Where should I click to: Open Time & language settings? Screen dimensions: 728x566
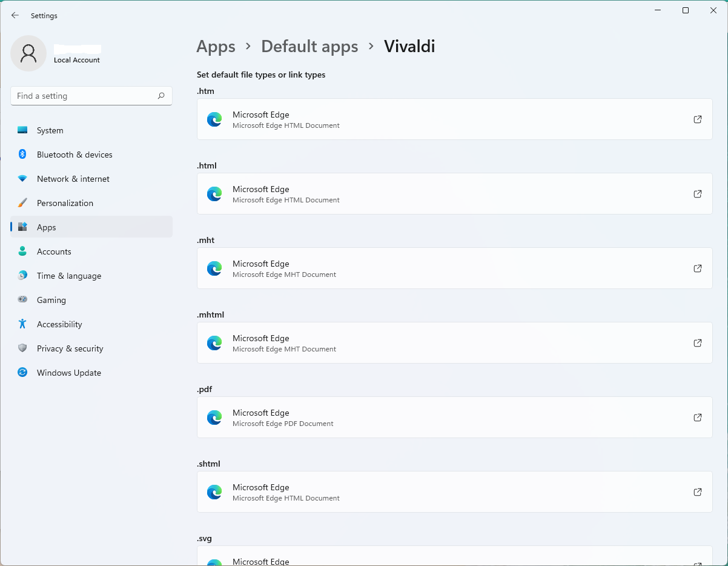click(91, 276)
